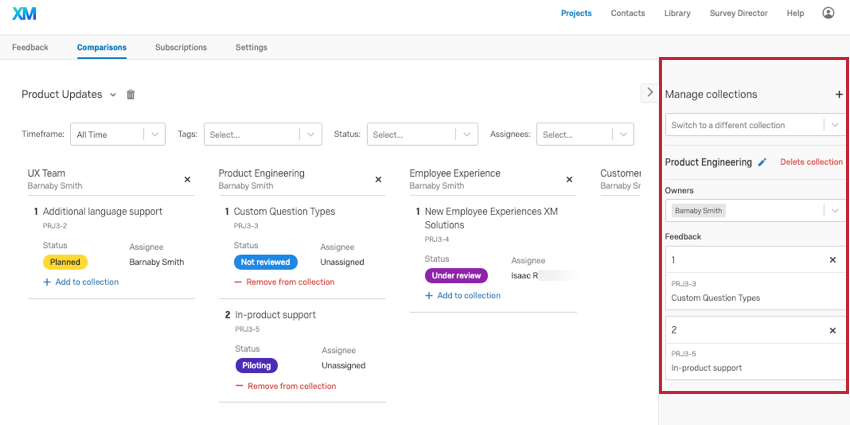Remove feedback item 2 from collection panel
850x425 pixels.
pyautogui.click(x=832, y=330)
